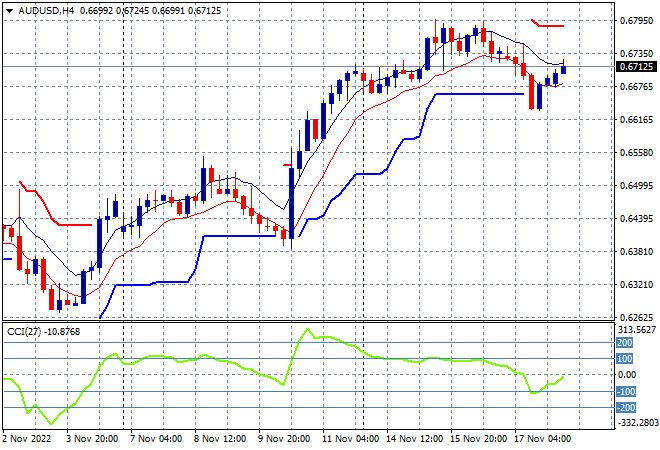Click the 7 Nov 04:00 time label
The image size is (660, 450).
(x=156, y=439)
